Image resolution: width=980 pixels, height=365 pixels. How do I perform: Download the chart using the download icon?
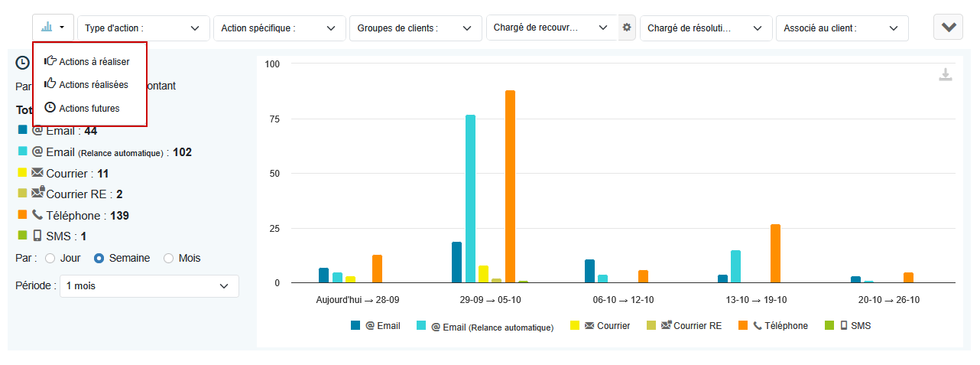946,75
